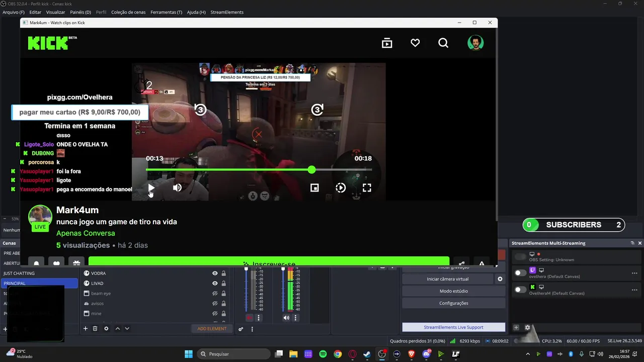
Task: Show the avisos source
Action: [x=215, y=303]
